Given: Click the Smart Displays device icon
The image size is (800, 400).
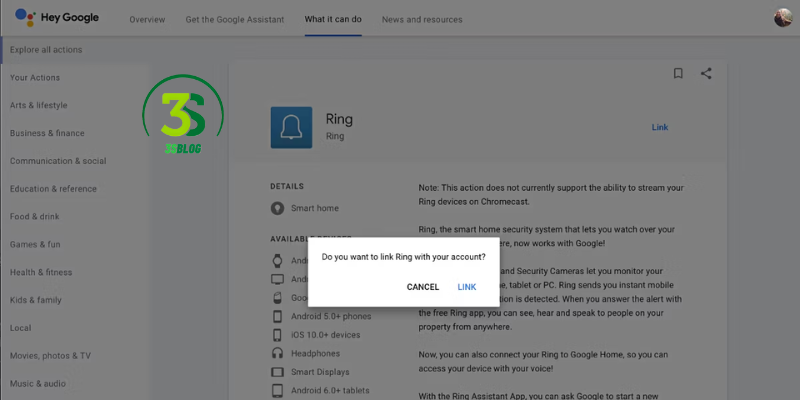Looking at the screenshot, I should [x=277, y=371].
